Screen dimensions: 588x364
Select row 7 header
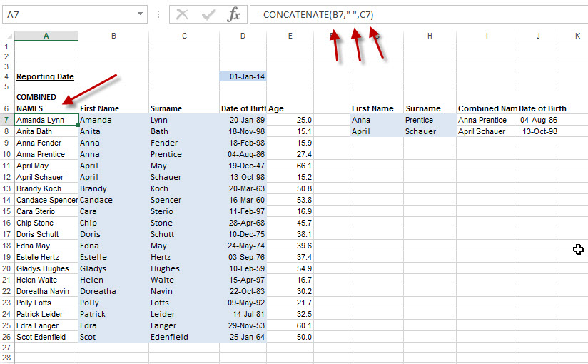tap(7, 120)
